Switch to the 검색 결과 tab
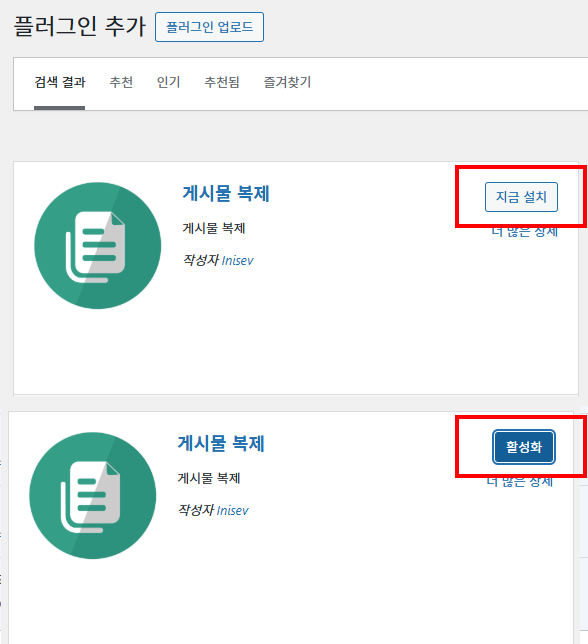588x644 pixels. (60, 82)
